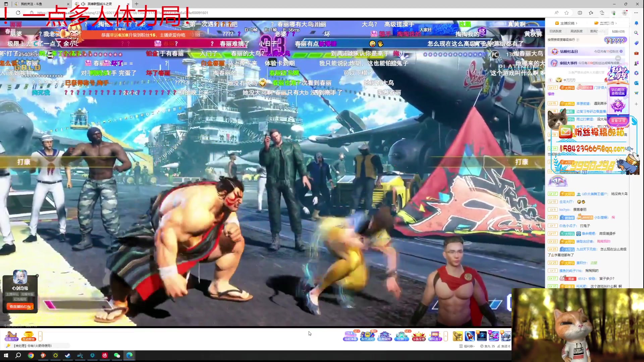Click username lochyo in chat
Screen dimensions: 644x362
pyautogui.click(x=565, y=209)
